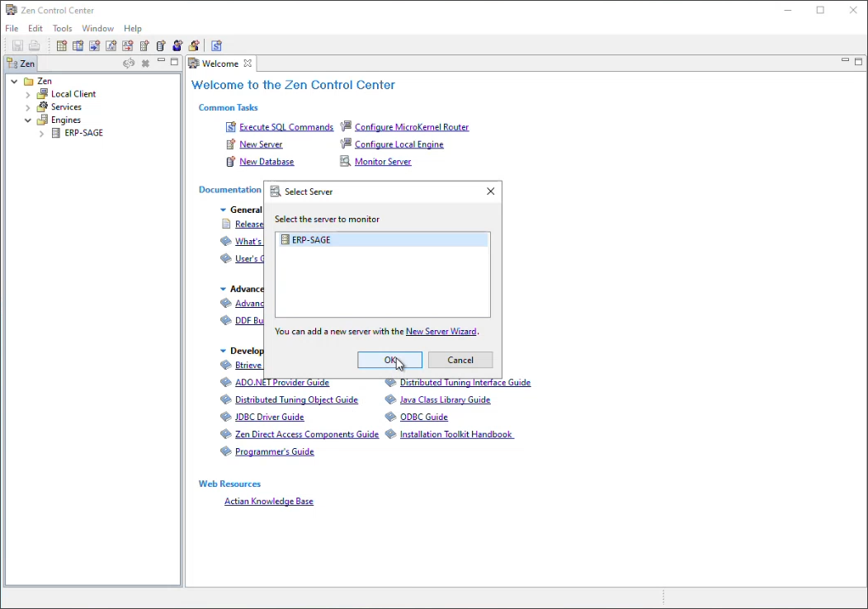The image size is (868, 609).
Task: Click the New Stored Procedure toolbar icon
Action: click(x=95, y=46)
